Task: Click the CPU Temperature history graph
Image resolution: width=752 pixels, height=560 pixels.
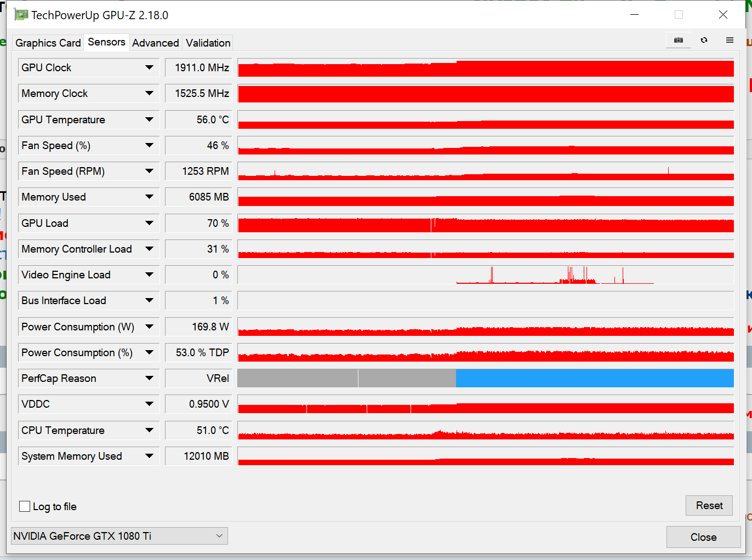Action: [x=486, y=430]
